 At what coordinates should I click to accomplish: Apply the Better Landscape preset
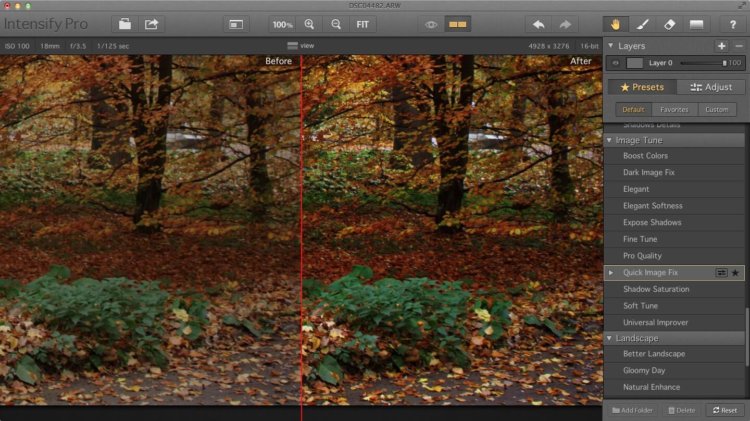point(674,354)
